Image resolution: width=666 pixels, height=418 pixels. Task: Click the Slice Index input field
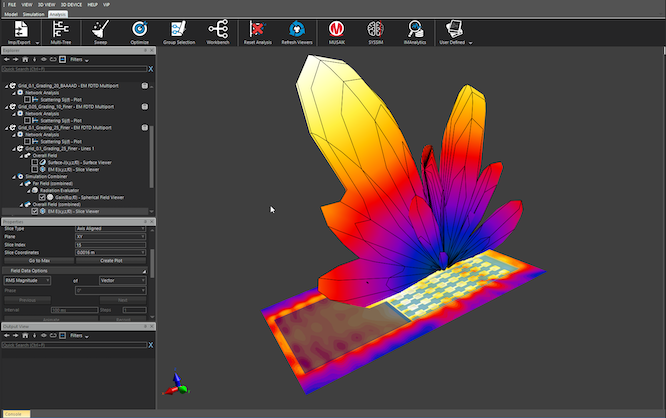(110, 244)
